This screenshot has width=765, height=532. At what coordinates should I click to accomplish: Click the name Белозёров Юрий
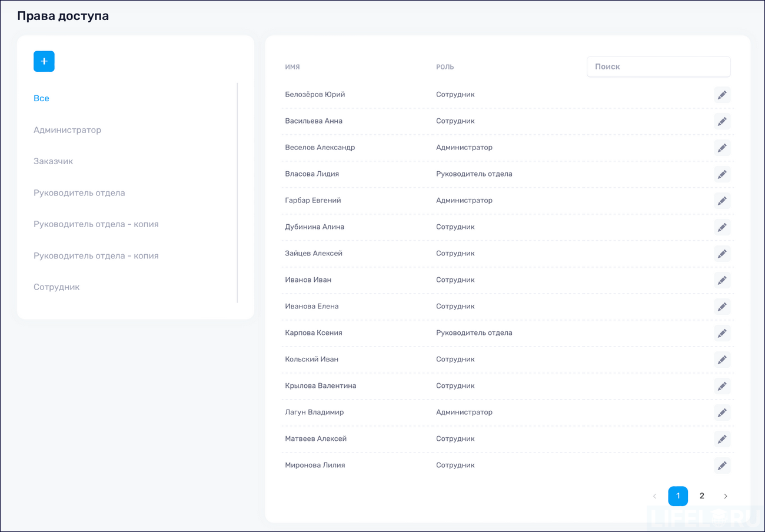coord(315,94)
